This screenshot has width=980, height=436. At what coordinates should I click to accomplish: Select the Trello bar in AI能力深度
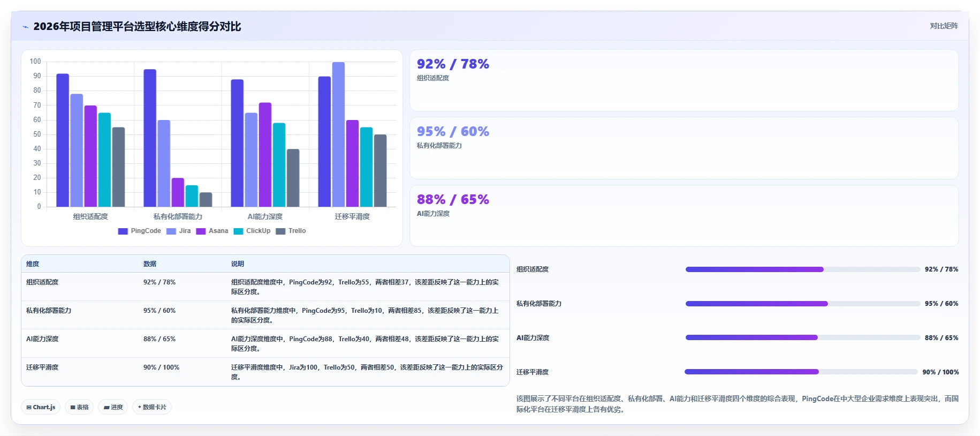pos(293,178)
